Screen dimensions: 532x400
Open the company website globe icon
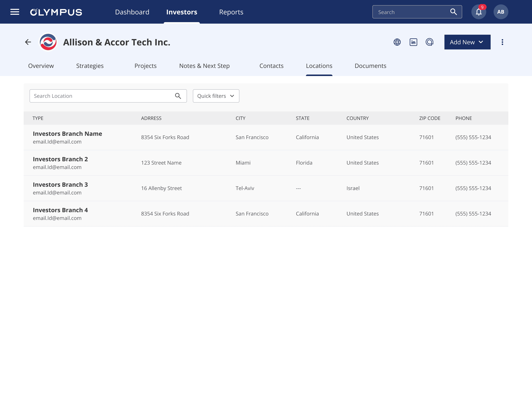[x=397, y=42]
